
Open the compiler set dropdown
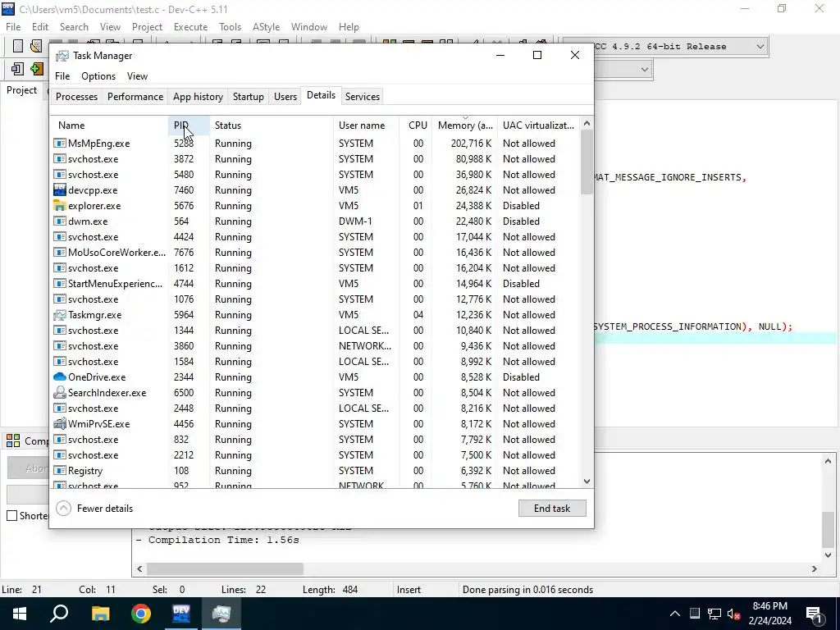[760, 47]
